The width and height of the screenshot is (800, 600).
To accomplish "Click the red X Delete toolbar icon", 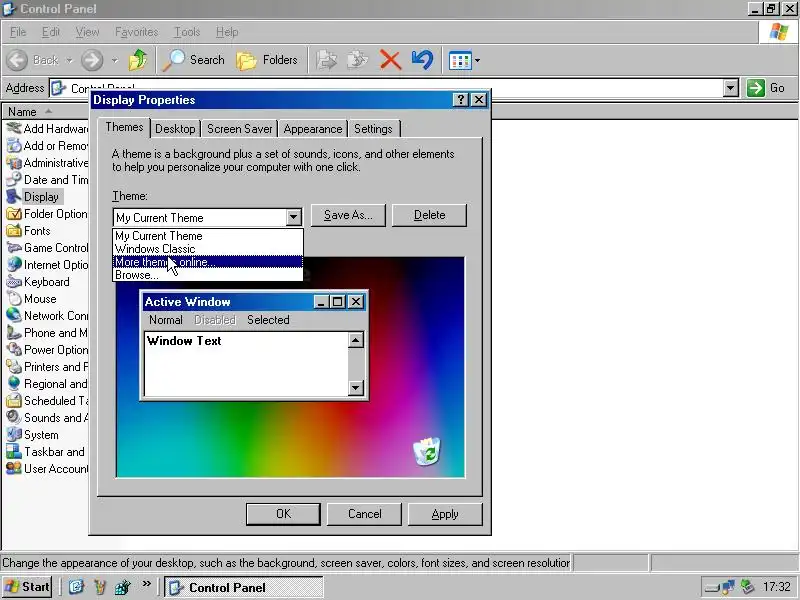I will 390,60.
